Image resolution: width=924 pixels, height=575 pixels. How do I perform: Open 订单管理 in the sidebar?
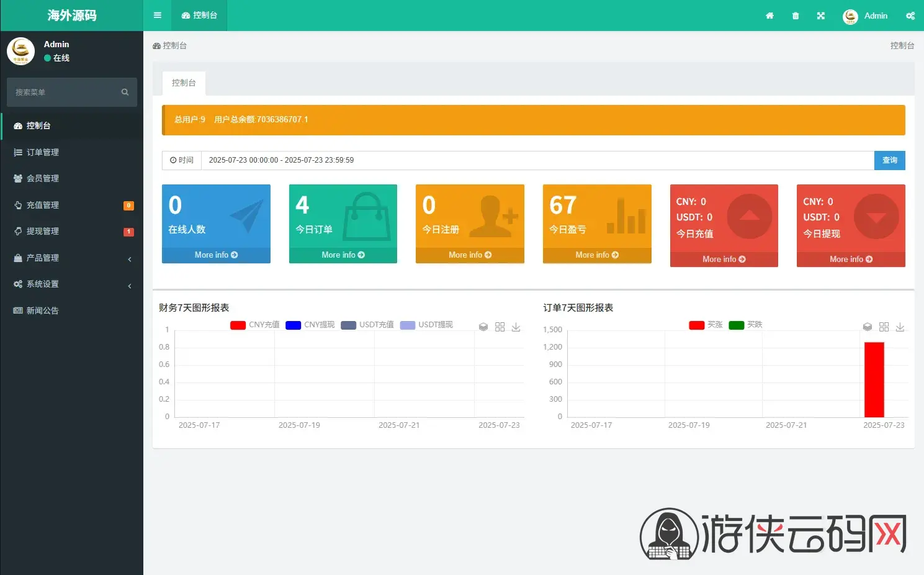(x=72, y=152)
